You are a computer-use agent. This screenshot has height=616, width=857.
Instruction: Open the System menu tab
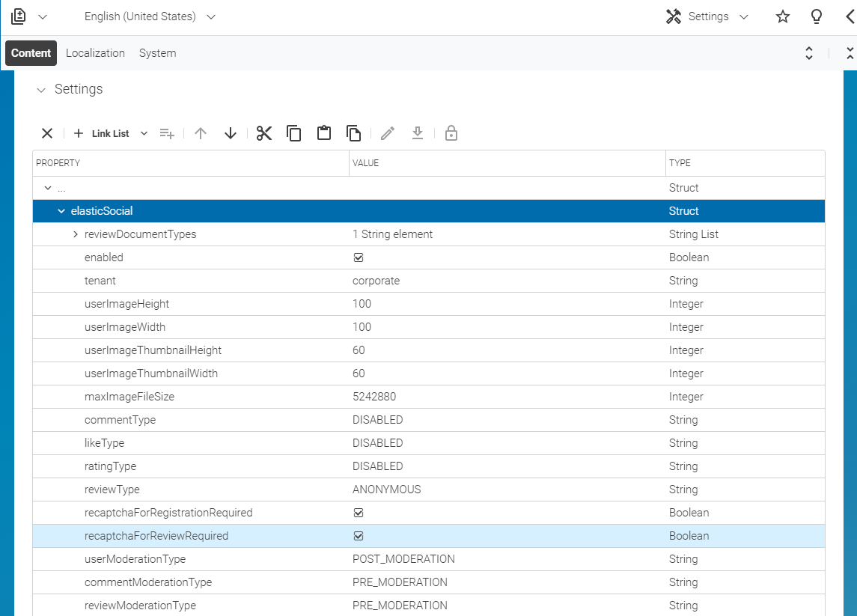tap(157, 52)
